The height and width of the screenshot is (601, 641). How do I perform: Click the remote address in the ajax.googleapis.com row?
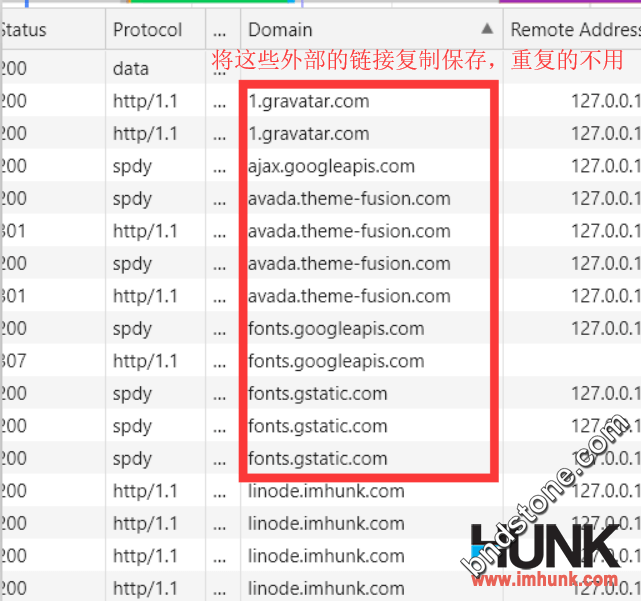(x=606, y=166)
